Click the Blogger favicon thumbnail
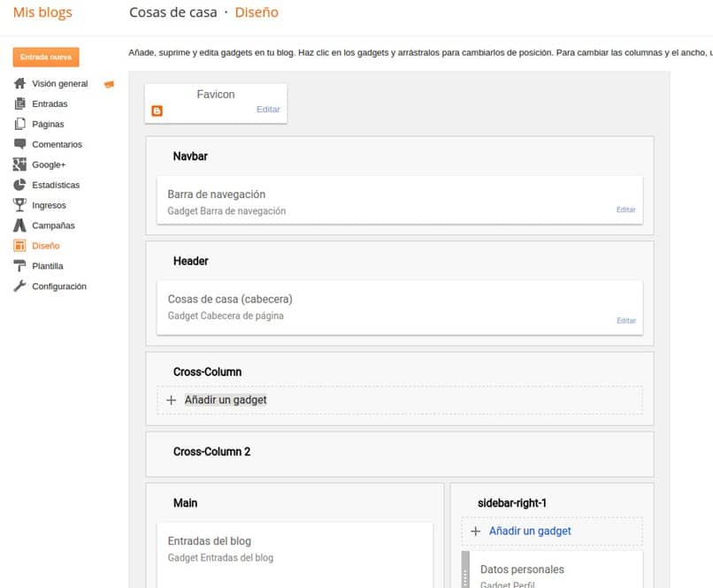The width and height of the screenshot is (713, 588). [x=157, y=111]
